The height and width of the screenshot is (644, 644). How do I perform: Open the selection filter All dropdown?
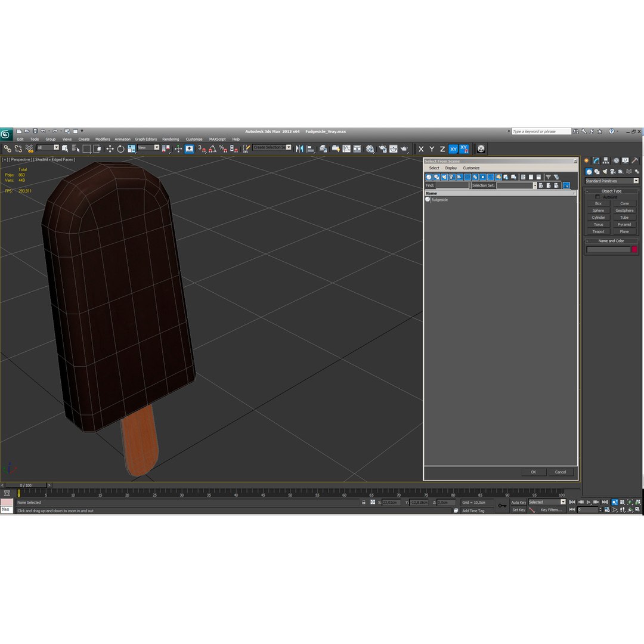tap(48, 147)
